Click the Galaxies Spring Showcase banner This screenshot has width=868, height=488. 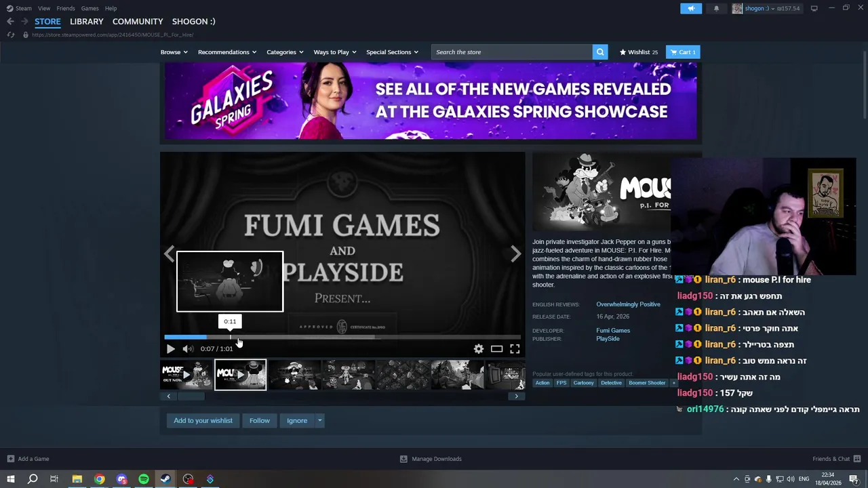(431, 101)
